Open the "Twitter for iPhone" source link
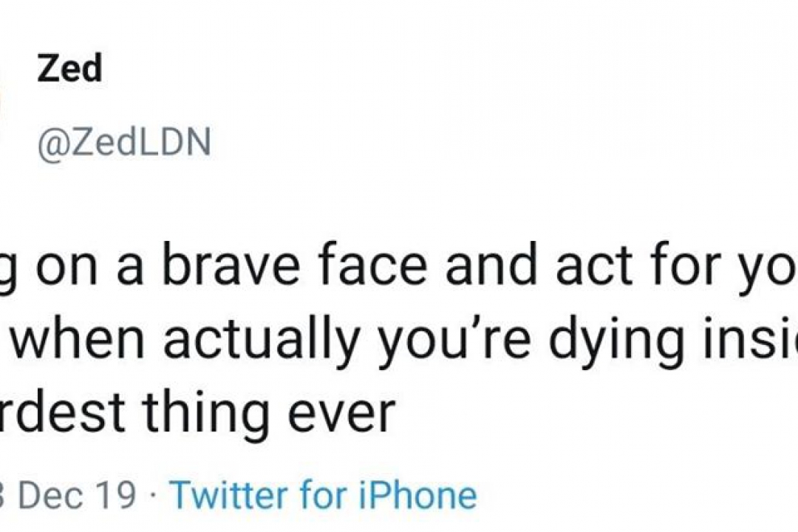Screen dimensions: 798x532 pyautogui.click(x=323, y=495)
